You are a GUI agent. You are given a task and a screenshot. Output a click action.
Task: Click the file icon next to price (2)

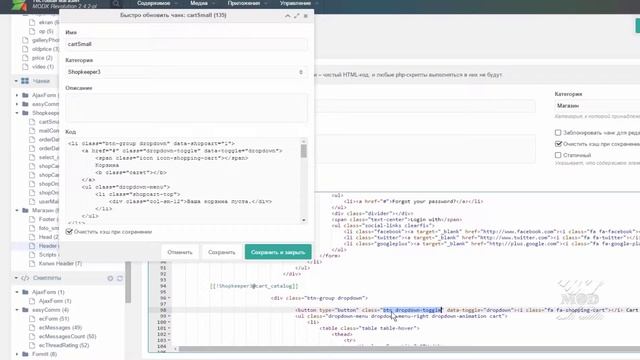(x=25, y=58)
